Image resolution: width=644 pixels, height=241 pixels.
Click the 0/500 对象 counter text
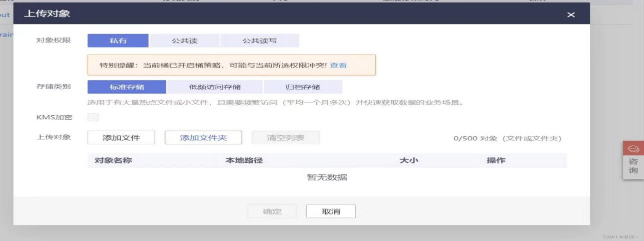(507, 138)
